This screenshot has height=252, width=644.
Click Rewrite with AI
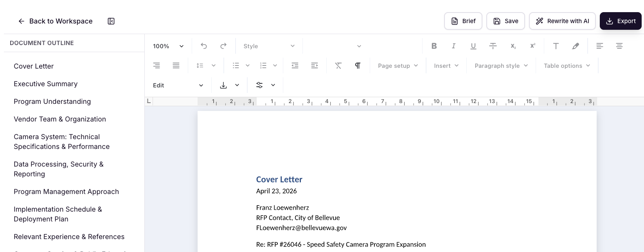click(x=562, y=21)
